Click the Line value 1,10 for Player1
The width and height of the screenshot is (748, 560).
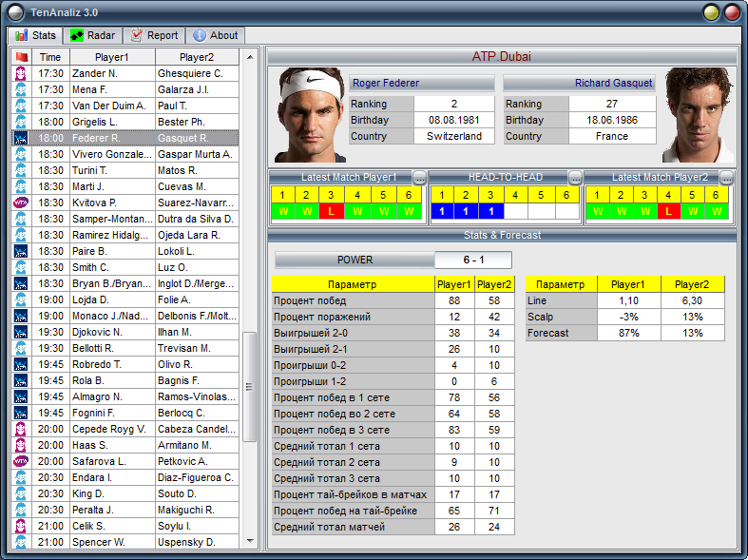click(x=629, y=301)
